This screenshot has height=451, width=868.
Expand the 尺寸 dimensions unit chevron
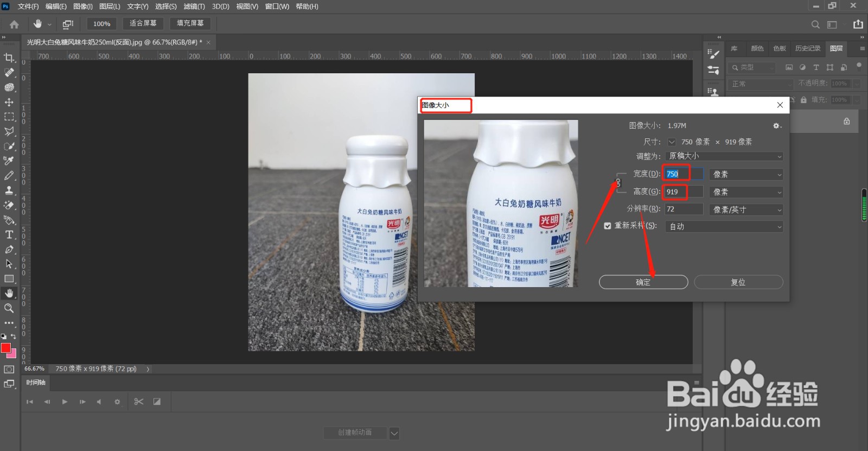[672, 142]
